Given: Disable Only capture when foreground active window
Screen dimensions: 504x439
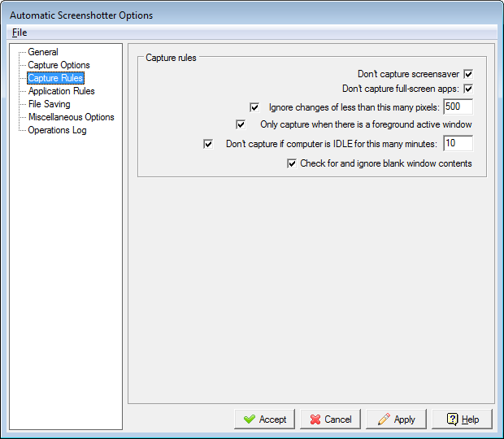Looking at the screenshot, I should [241, 124].
